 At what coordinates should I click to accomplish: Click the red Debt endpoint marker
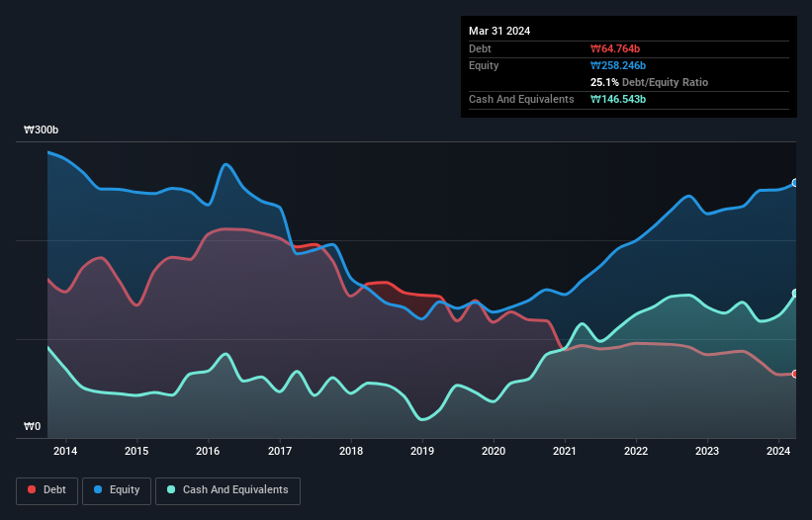795,374
